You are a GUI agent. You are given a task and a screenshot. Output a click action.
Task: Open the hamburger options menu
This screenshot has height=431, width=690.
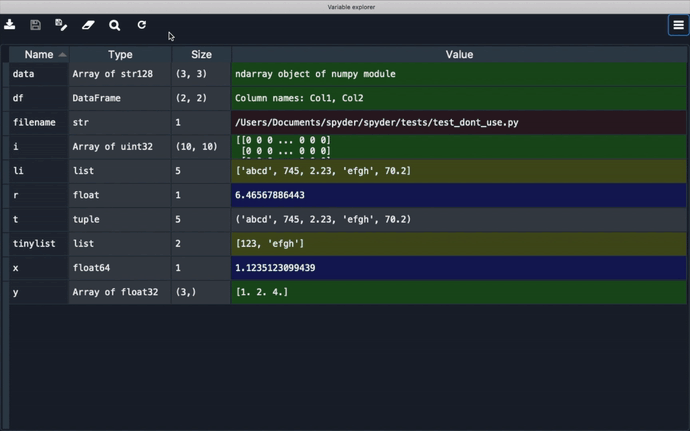coord(678,25)
